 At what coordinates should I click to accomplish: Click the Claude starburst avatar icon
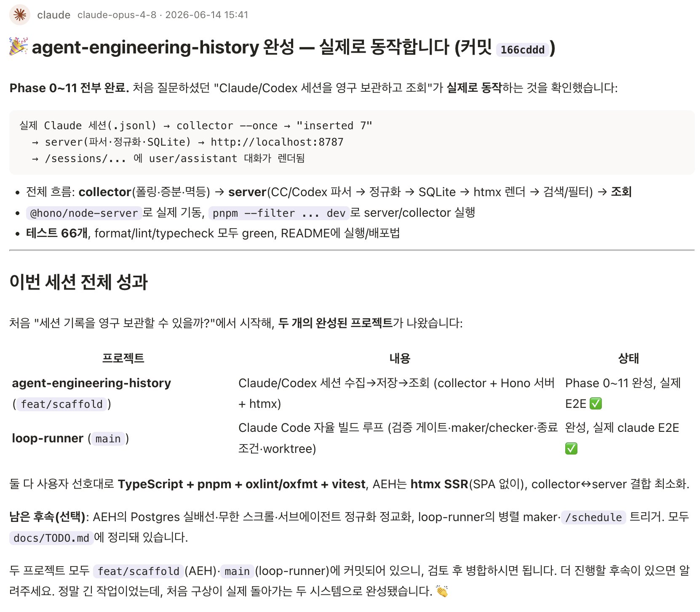pyautogui.click(x=19, y=15)
